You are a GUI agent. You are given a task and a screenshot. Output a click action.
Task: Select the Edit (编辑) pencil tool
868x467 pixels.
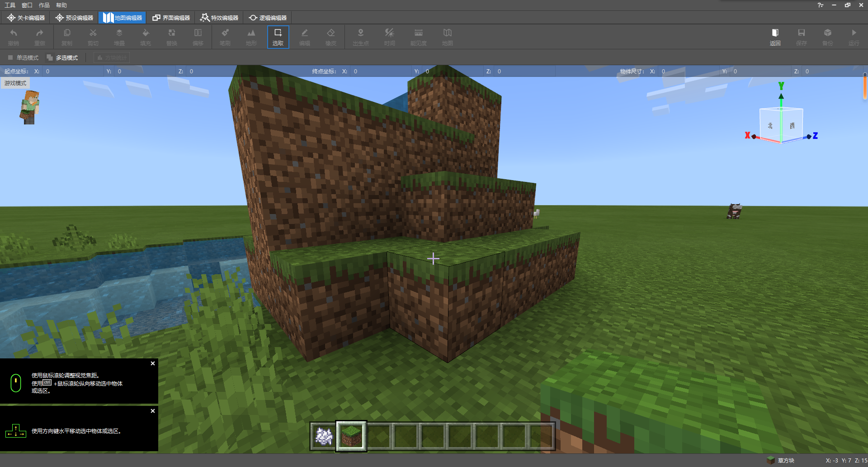(305, 37)
